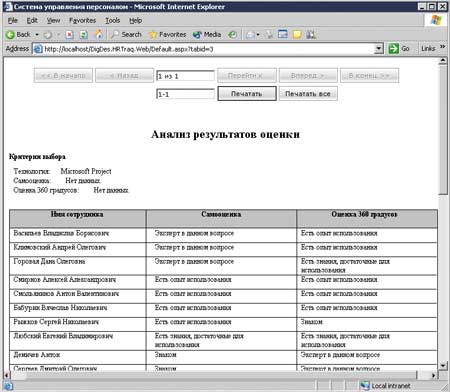This screenshot has height=392, width=450.
Task: Open the Search pane
Action: 126,34
